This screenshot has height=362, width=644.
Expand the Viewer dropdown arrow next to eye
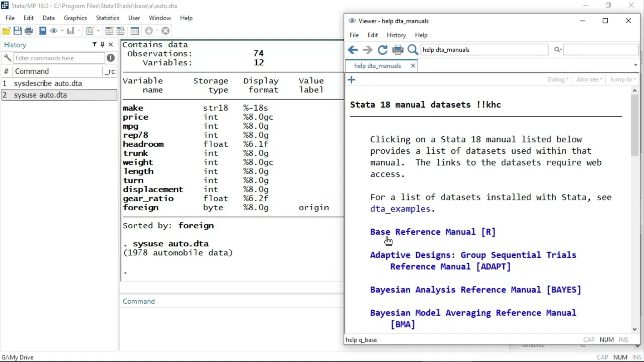pos(62,31)
